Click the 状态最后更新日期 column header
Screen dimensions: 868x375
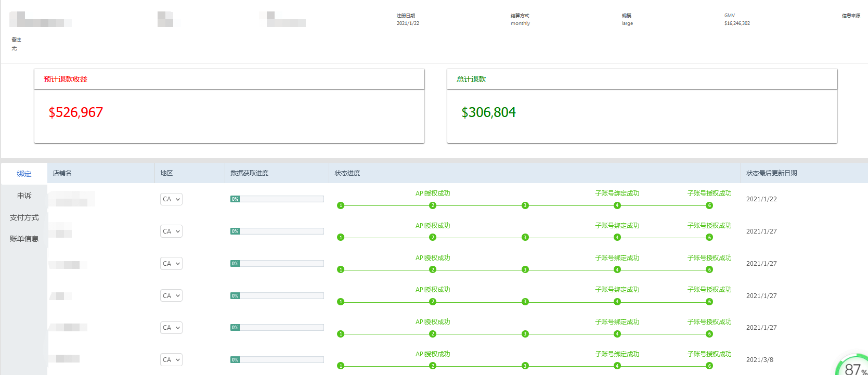pos(771,173)
